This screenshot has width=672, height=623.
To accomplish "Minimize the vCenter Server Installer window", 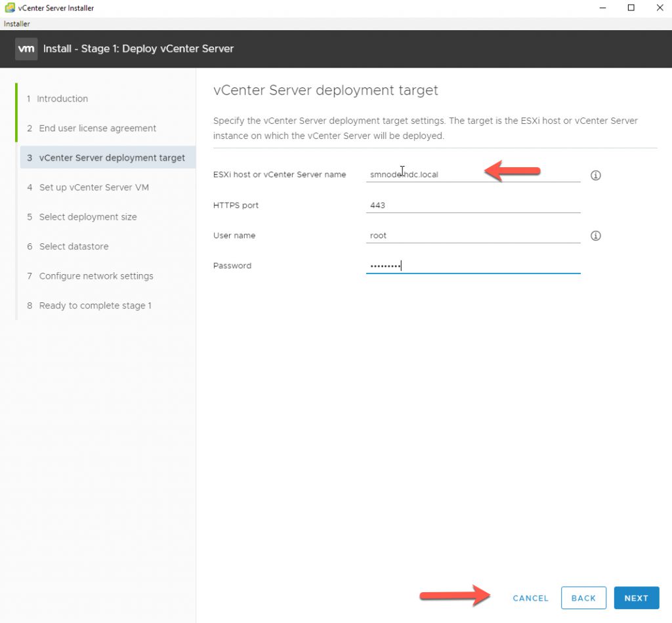I will [602, 8].
